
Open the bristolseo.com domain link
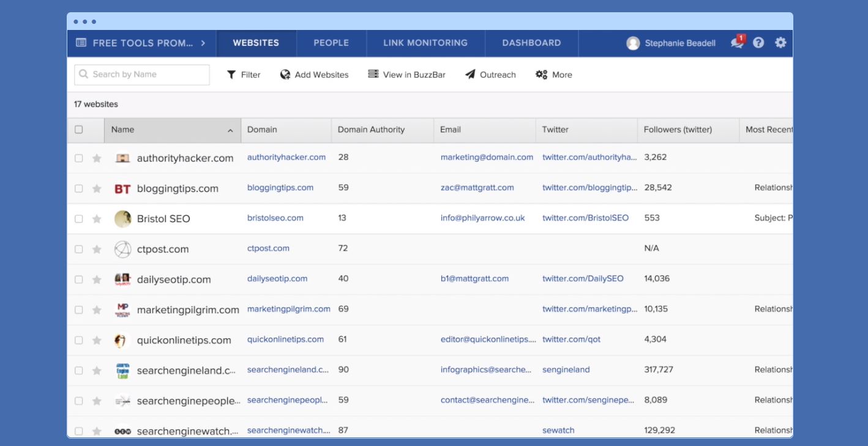pyautogui.click(x=275, y=218)
